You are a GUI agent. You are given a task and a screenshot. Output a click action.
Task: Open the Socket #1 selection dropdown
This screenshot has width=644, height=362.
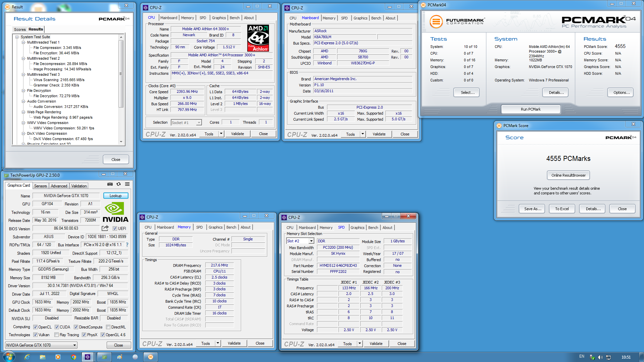[186, 123]
